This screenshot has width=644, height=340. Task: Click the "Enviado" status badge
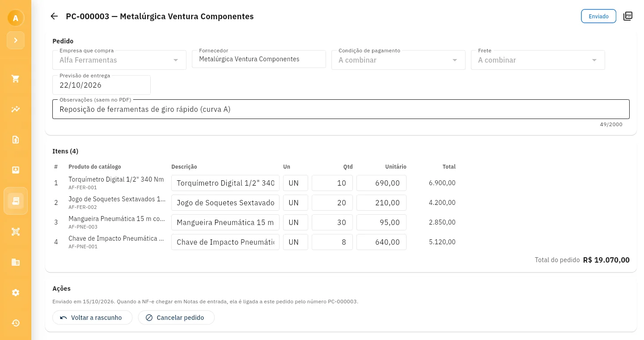click(x=598, y=16)
